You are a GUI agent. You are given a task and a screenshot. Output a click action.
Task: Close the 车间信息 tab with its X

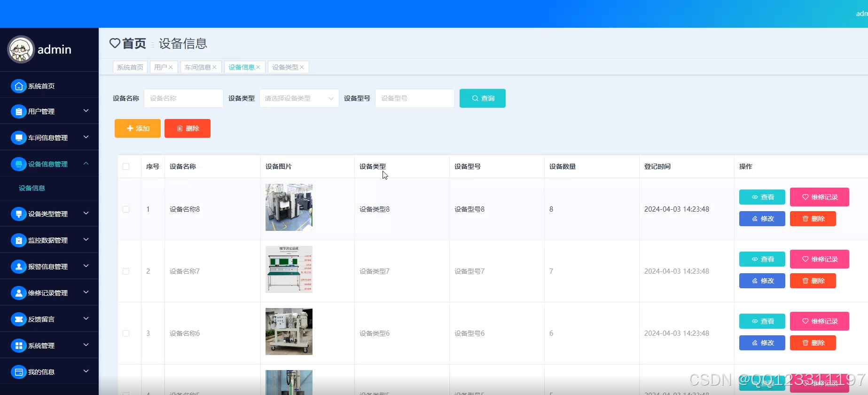tap(214, 67)
